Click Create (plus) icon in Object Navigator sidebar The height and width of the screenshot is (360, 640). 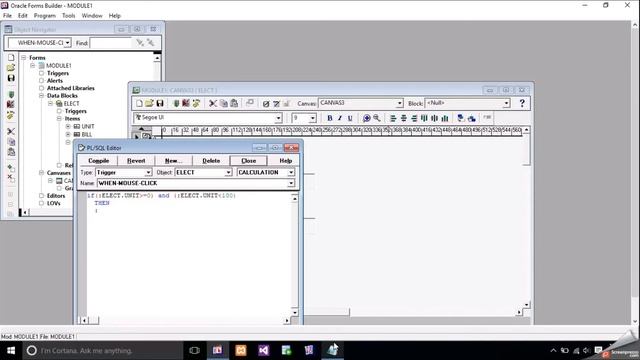point(11,168)
